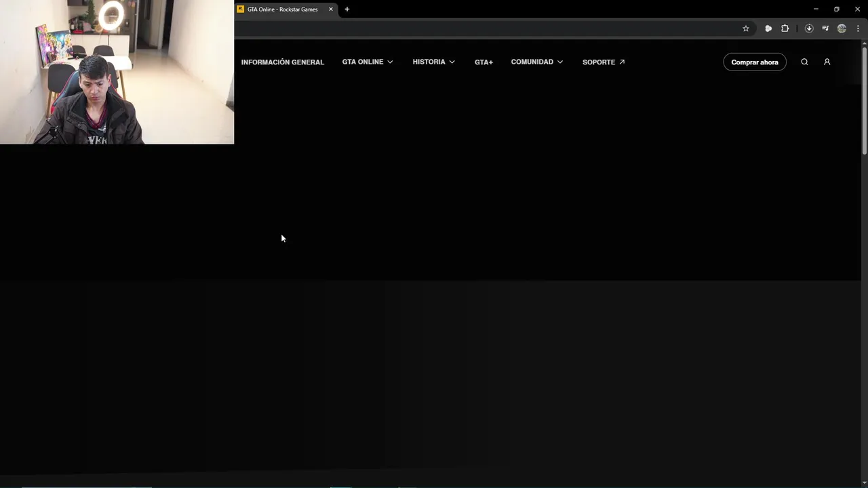Select the GTA Online - Rockstar Games tab

click(285, 9)
